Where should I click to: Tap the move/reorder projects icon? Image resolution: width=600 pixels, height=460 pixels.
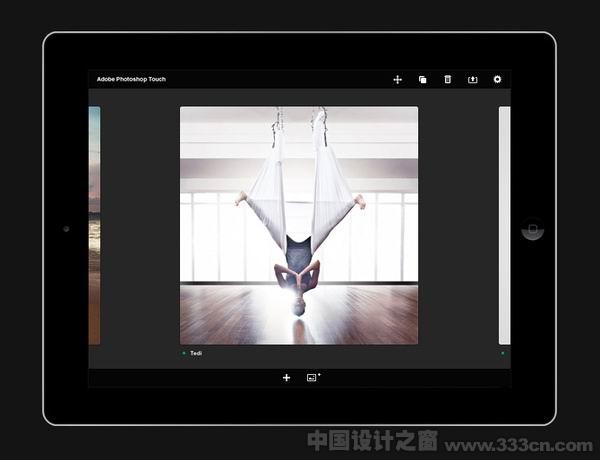pos(398,80)
